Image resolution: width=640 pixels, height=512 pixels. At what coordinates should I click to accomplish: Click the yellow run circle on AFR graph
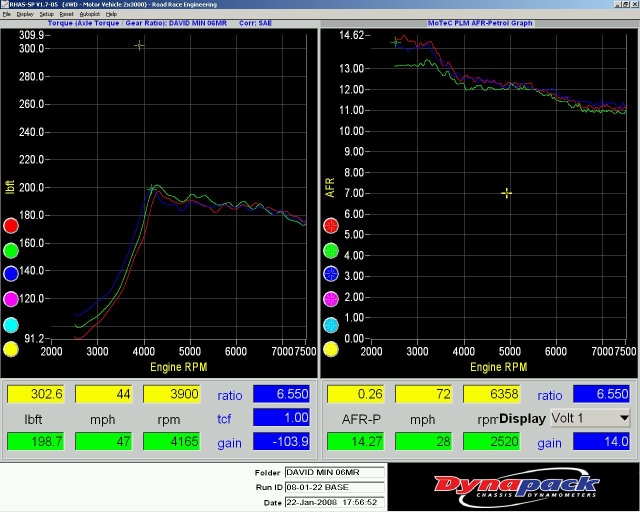click(x=331, y=349)
